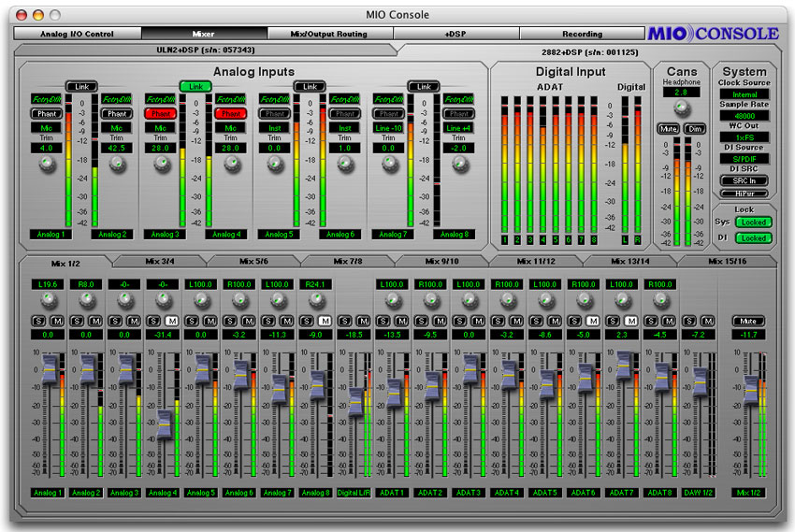
Task: Click the ADAT 7 mixer strip fader
Action: pos(623,365)
